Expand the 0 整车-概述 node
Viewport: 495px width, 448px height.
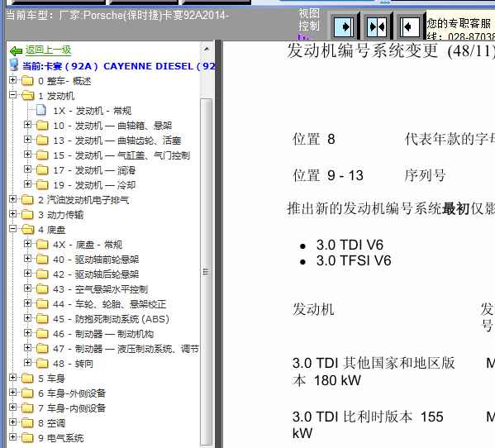coord(12,80)
